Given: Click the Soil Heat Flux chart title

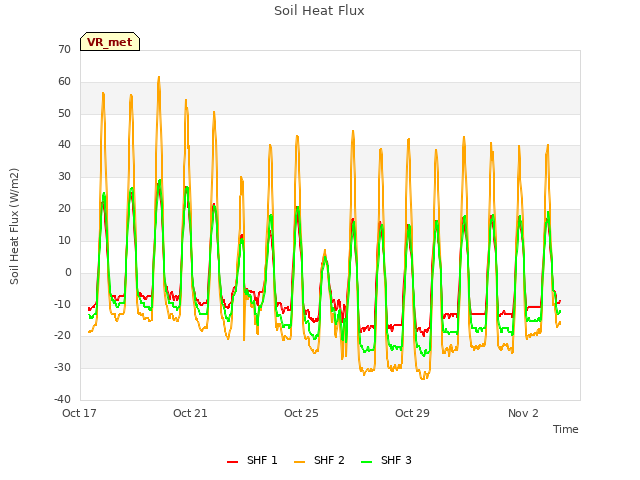Looking at the screenshot, I should coord(319,11).
